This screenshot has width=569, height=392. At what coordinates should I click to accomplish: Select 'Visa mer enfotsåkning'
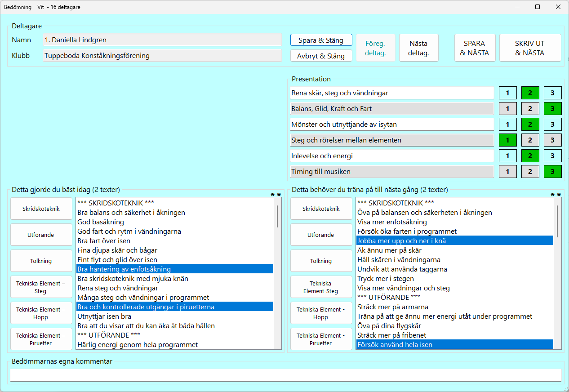point(455,222)
